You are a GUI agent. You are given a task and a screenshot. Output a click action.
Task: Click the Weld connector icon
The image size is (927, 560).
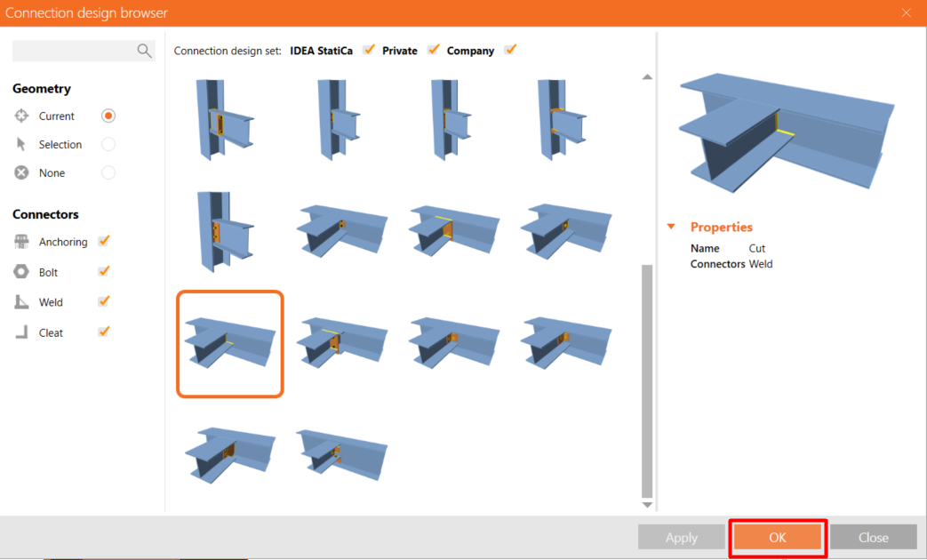[21, 302]
